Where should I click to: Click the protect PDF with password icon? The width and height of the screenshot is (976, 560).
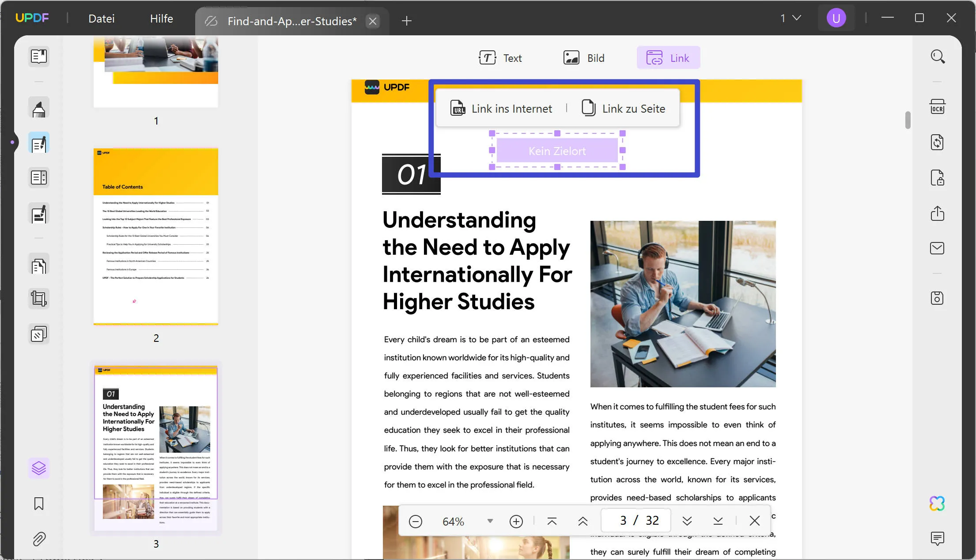pos(937,178)
